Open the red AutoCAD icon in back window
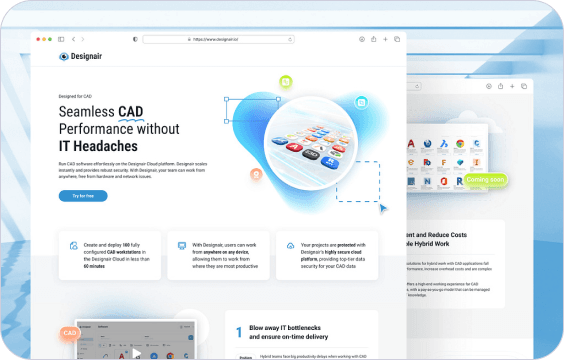This screenshot has height=360, width=564. (411, 144)
